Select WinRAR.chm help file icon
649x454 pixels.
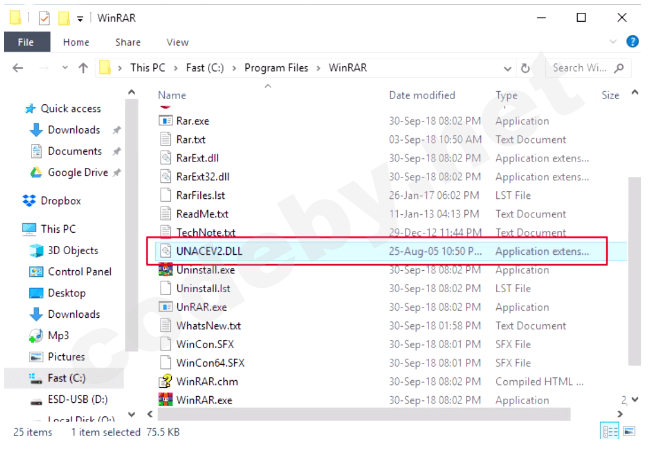(166, 382)
